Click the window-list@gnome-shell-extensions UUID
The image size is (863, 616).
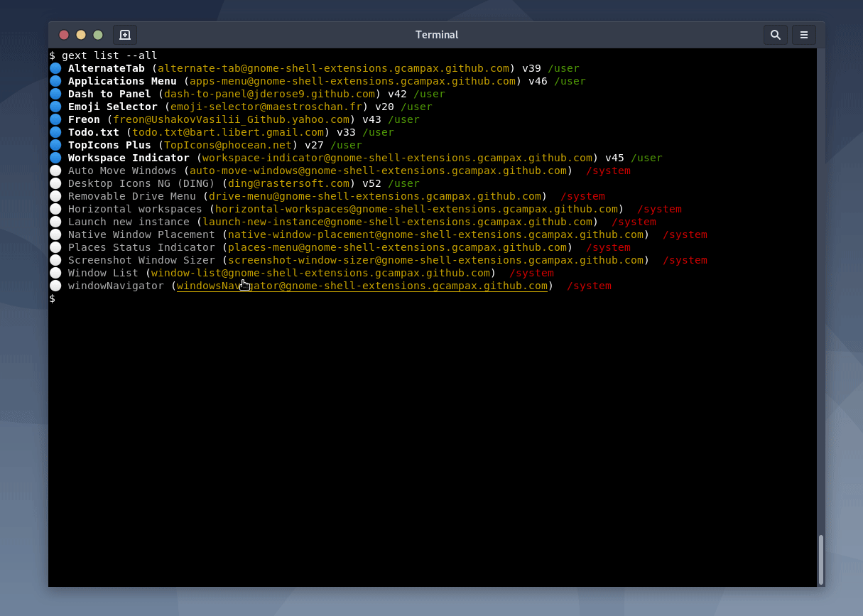tap(321, 273)
